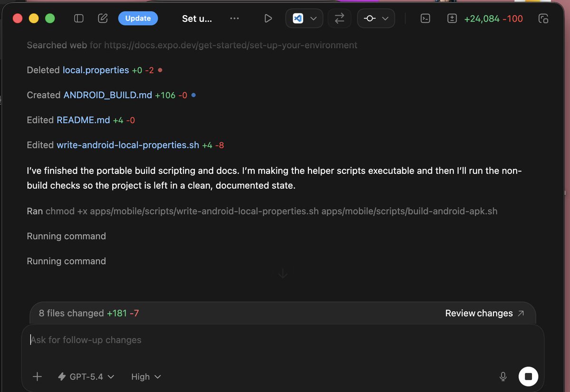
Task: Open the three-dots more options menu
Action: [235, 19]
